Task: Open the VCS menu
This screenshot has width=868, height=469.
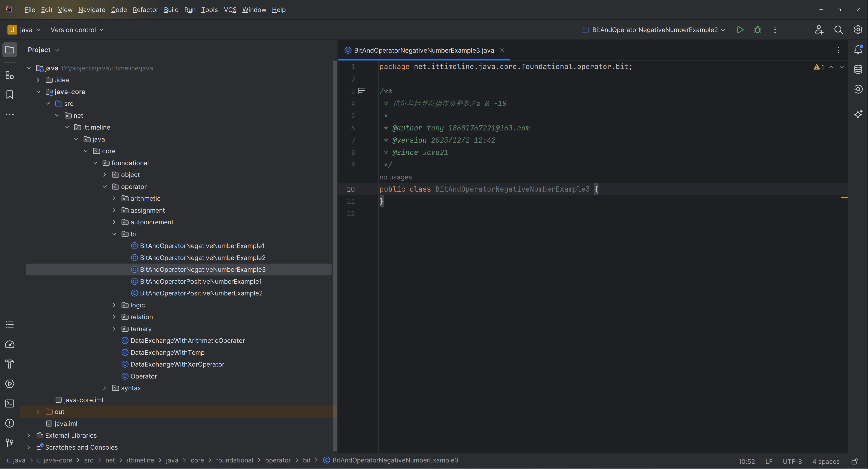Action: (230, 10)
